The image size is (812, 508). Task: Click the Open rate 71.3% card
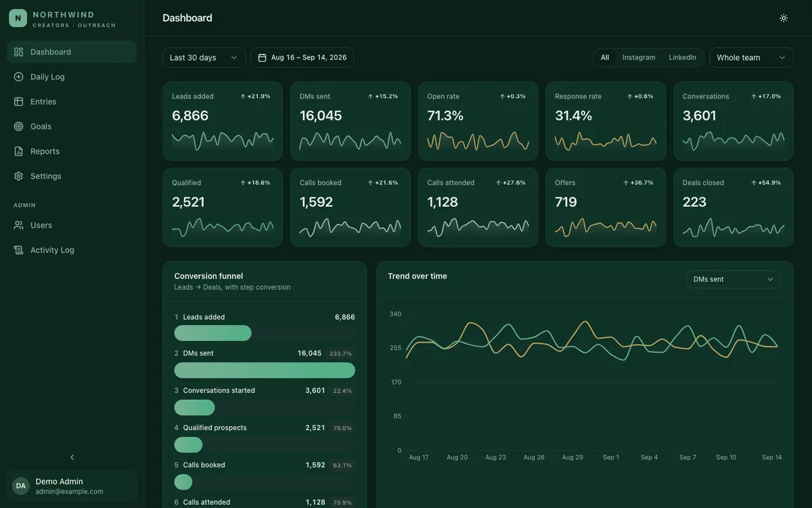(x=478, y=121)
